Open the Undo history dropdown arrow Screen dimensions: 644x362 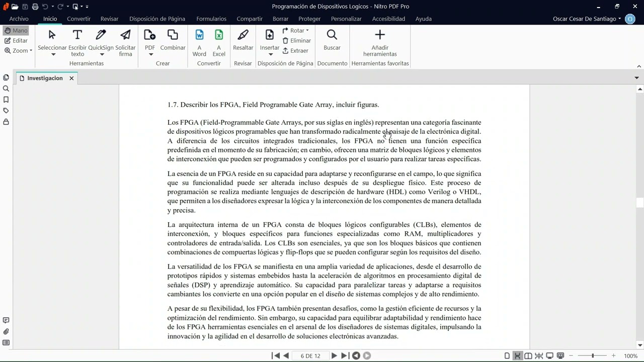click(52, 7)
